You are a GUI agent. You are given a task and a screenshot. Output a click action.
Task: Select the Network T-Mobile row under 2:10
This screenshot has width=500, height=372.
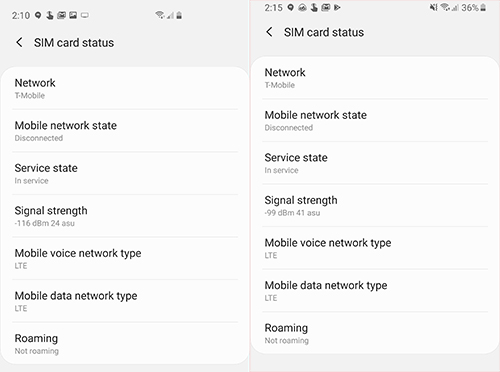click(125, 89)
